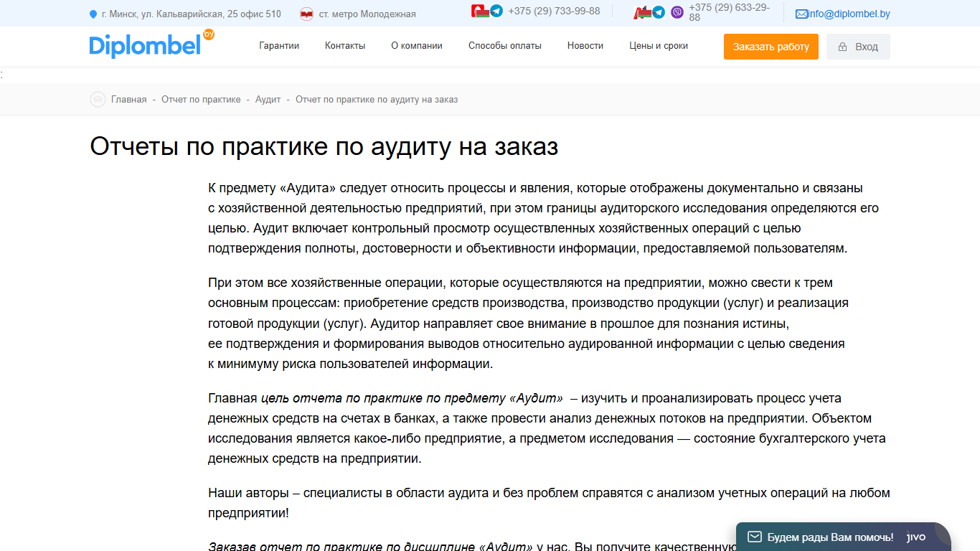Open the Будем рады Вам помочь! chat
Screen dimensions: 980x551
point(844,537)
